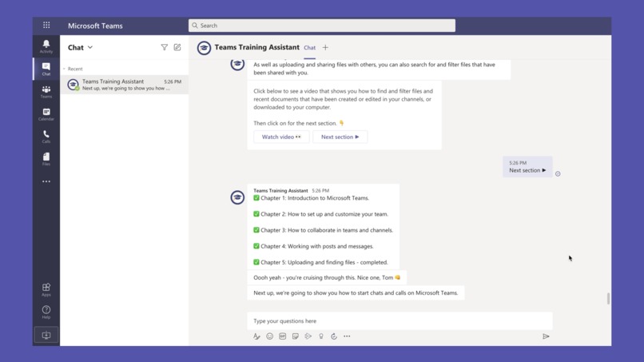Open Apps store in the left rail
This screenshot has height=362, width=644.
point(46,290)
